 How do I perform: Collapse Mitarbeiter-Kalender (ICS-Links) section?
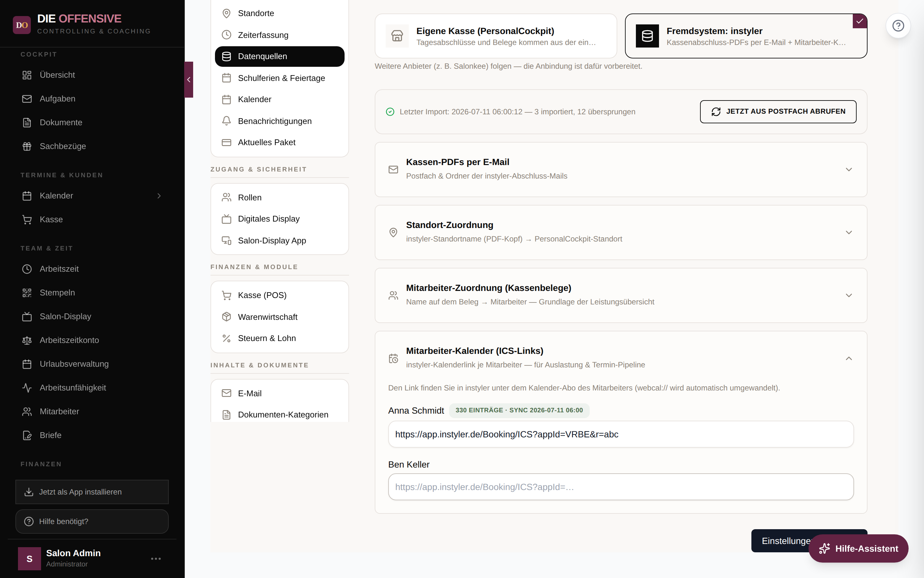849,358
